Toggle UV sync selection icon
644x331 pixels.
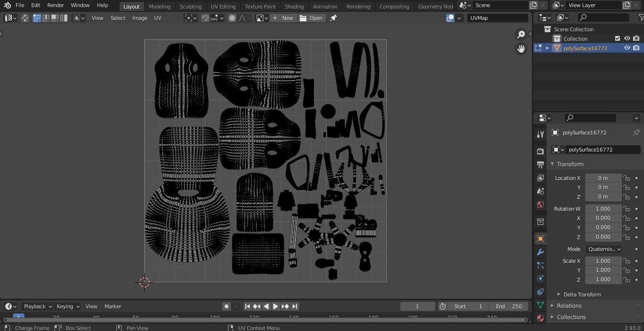25,18
